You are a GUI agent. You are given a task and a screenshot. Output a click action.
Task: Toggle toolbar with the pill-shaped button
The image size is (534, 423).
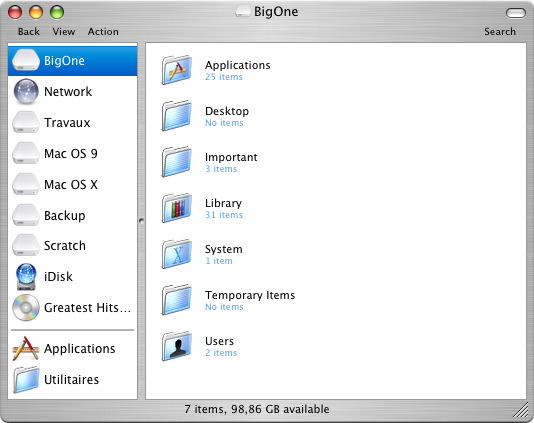click(x=516, y=13)
